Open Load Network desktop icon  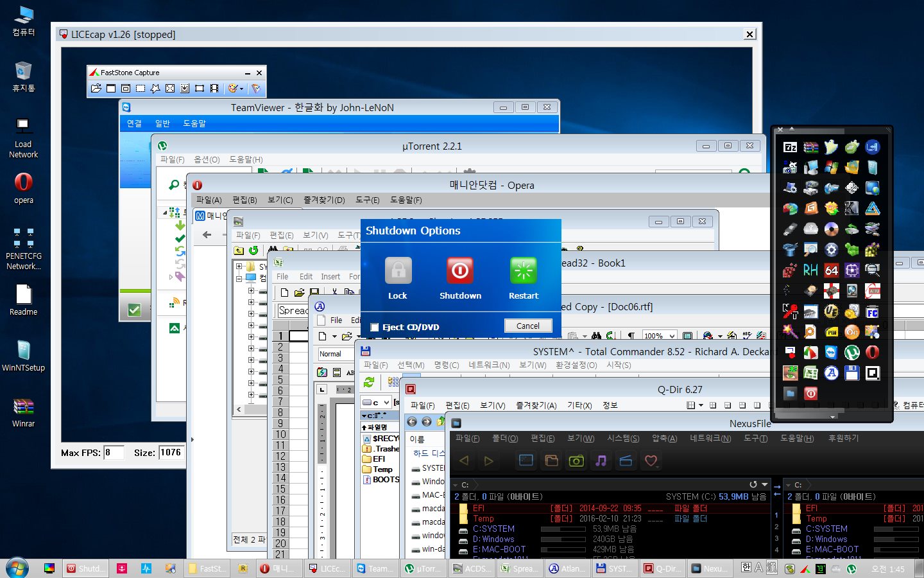23,137
